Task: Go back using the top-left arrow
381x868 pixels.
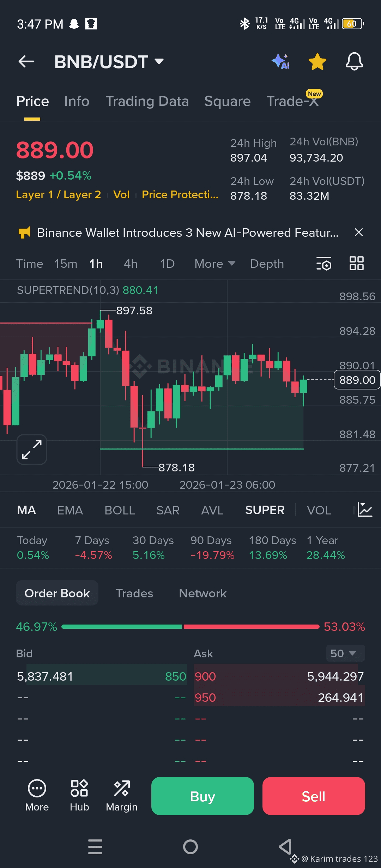Action: tap(26, 61)
